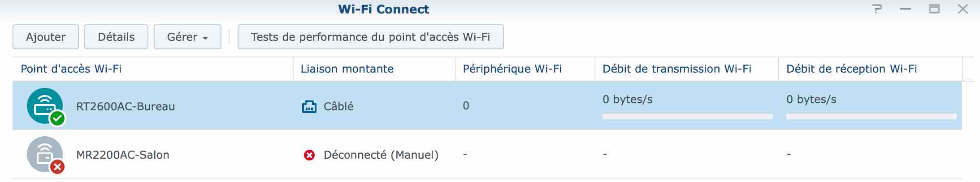The image size is (980, 182).
Task: Click the red disconnected icon beside Déconnecté
Action: pyautogui.click(x=309, y=155)
